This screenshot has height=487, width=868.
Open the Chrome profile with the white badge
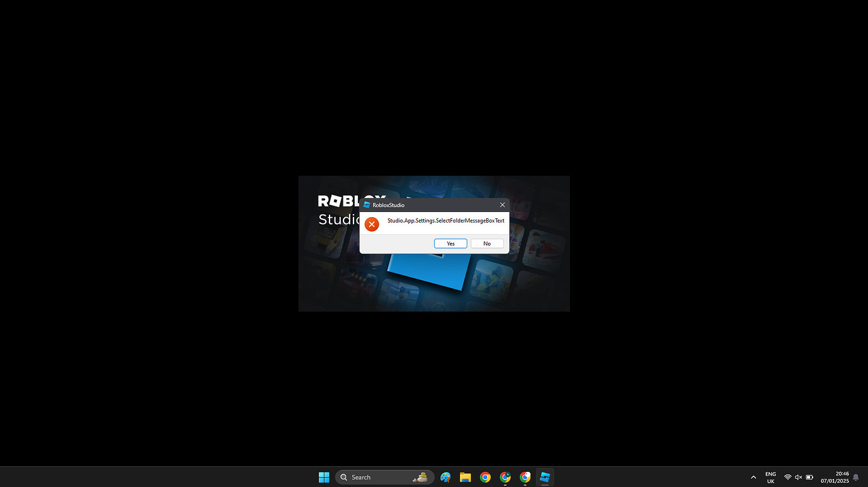525,476
